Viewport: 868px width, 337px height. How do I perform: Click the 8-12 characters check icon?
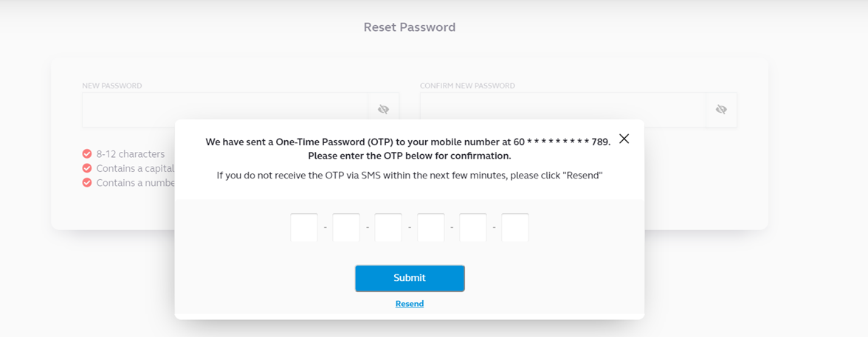click(x=87, y=154)
